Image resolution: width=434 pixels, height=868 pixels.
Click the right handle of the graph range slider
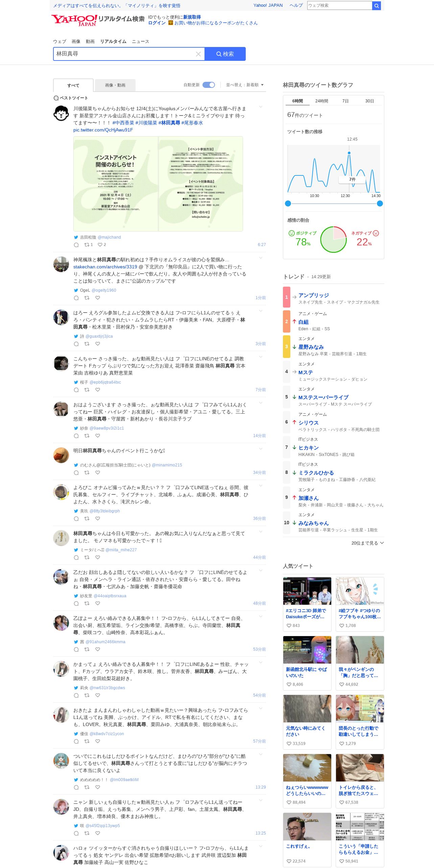380,203
